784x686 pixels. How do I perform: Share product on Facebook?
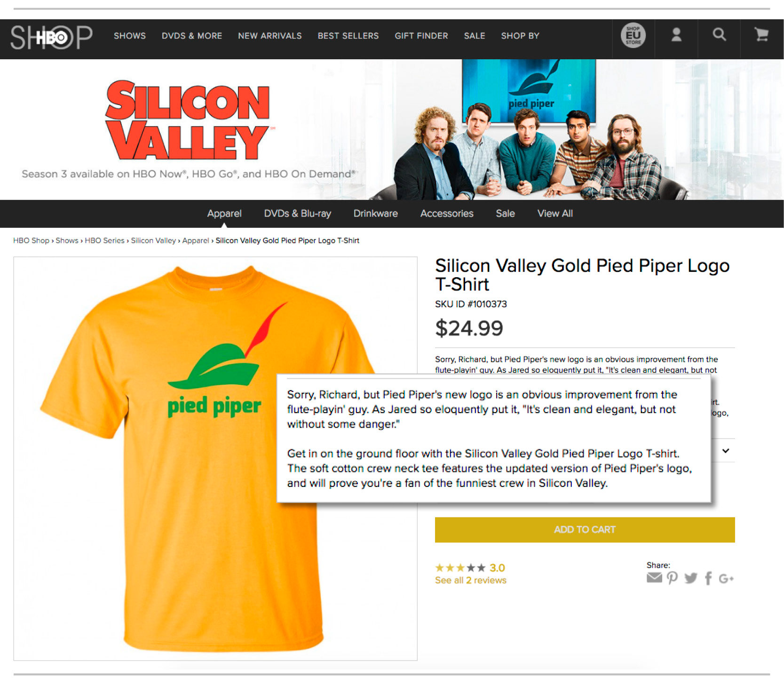coord(708,578)
